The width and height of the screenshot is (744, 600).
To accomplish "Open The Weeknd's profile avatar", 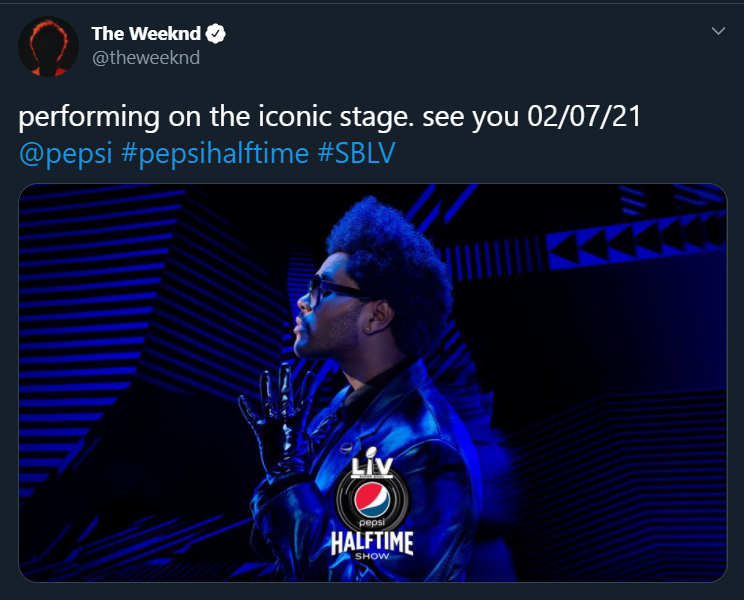I will pos(48,46).
